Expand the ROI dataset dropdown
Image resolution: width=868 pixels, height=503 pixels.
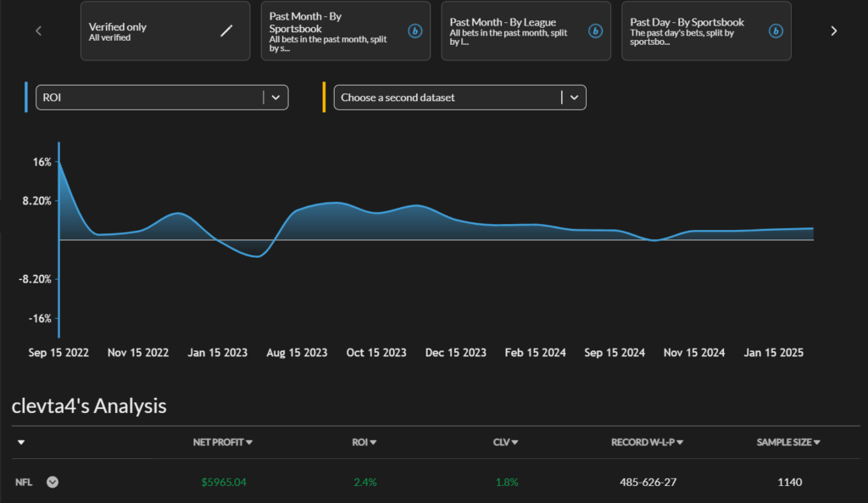[x=275, y=97]
